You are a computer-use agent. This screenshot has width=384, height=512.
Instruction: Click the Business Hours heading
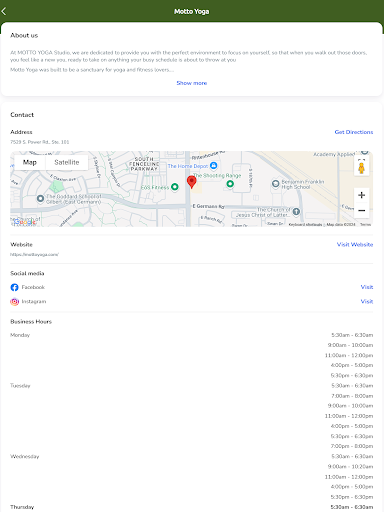(31, 322)
